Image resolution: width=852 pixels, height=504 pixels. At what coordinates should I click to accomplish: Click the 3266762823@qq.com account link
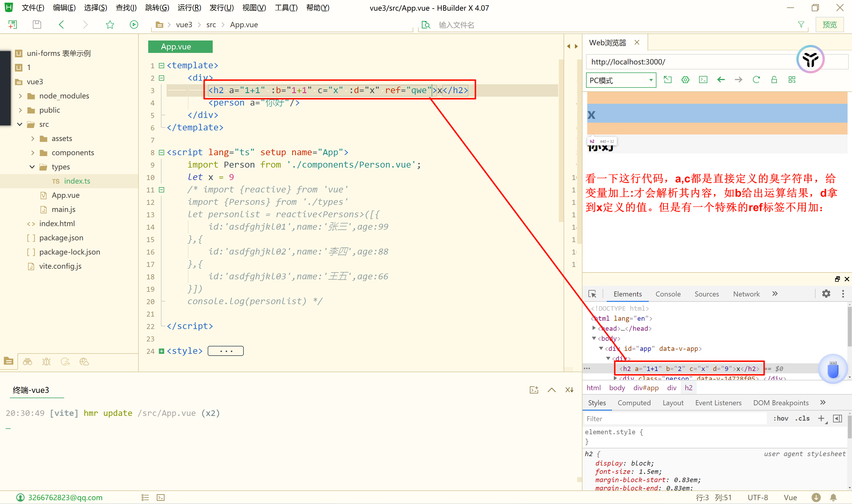coord(65,497)
